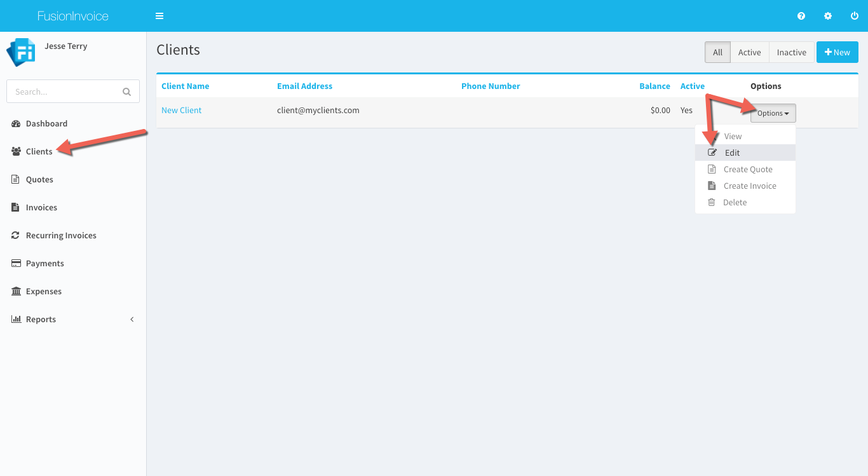
Task: Show only Inactive clients
Action: 791,53
